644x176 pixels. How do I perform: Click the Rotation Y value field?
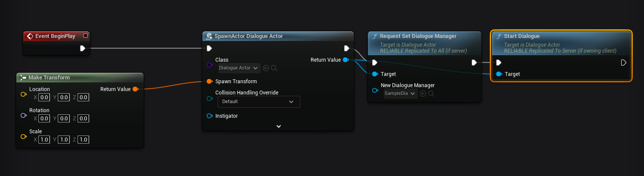tap(64, 119)
